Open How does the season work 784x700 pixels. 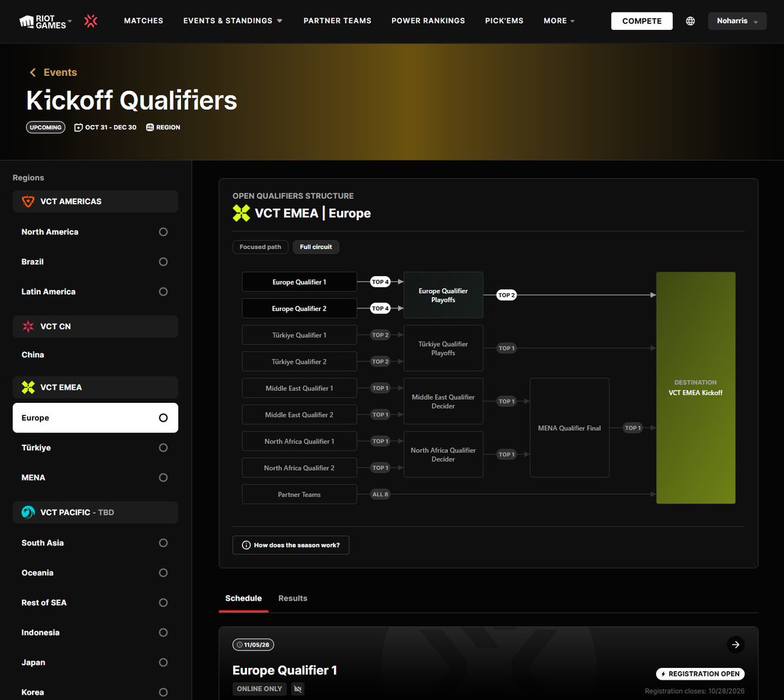(x=291, y=545)
